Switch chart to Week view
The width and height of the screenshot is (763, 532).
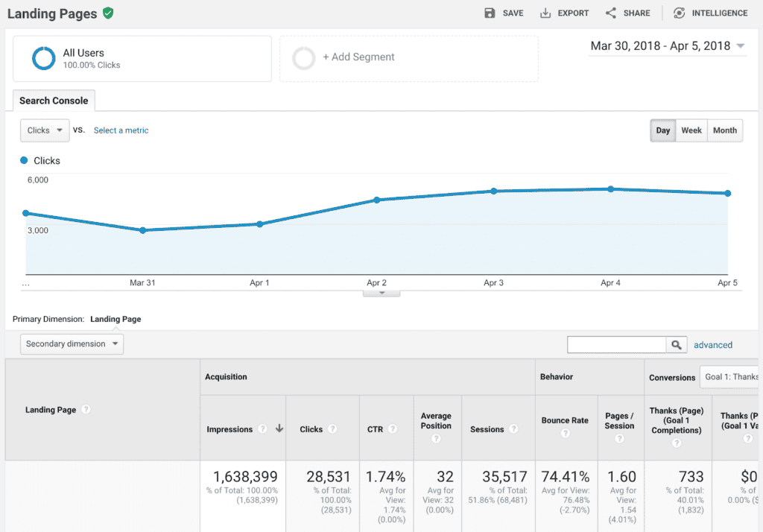[691, 130]
